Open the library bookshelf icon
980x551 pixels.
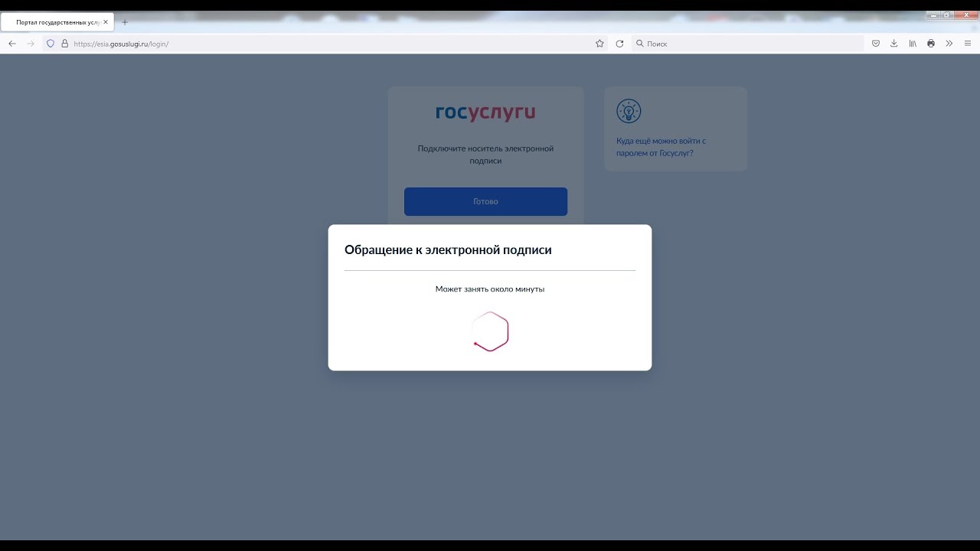[x=913, y=44]
